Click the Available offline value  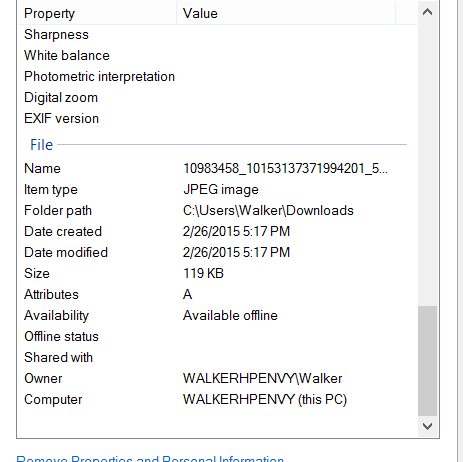230,316
